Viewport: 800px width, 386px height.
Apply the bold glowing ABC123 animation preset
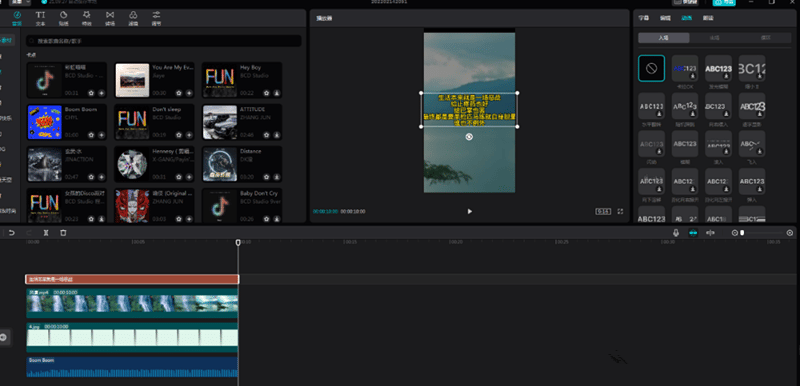(718, 68)
